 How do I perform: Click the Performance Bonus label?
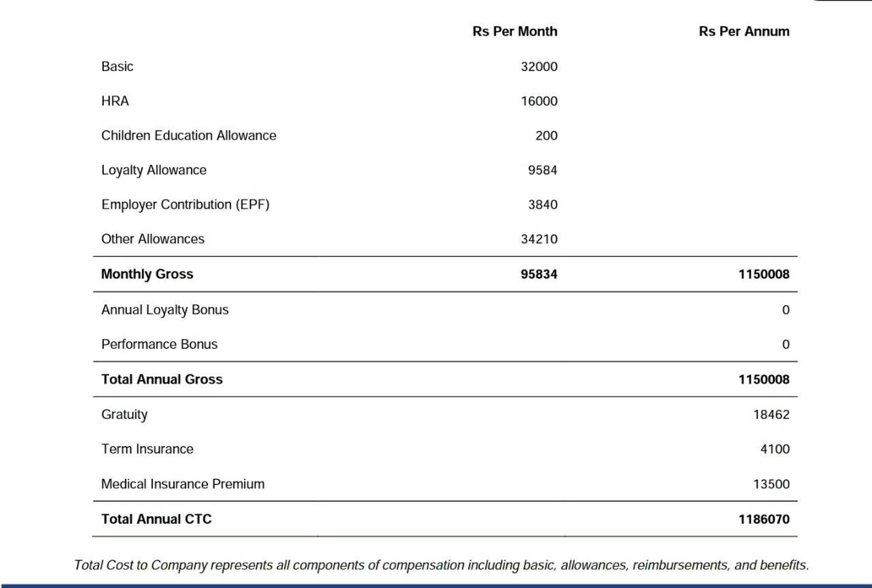(x=159, y=344)
